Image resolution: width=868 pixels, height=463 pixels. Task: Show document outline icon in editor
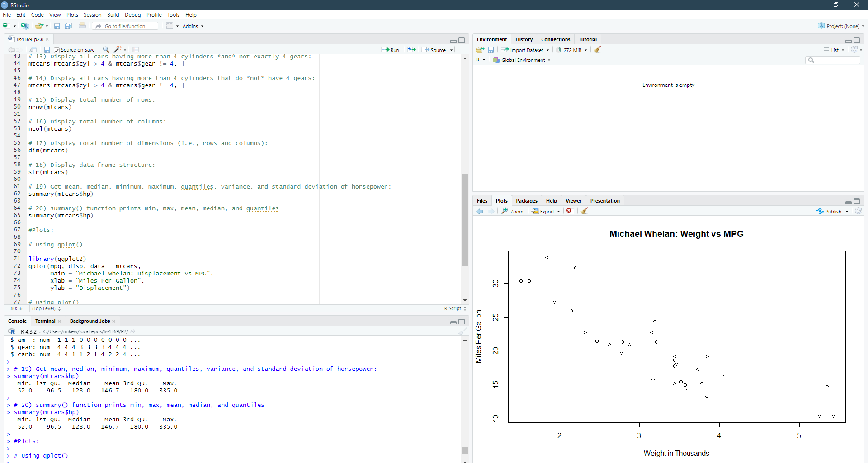462,50
